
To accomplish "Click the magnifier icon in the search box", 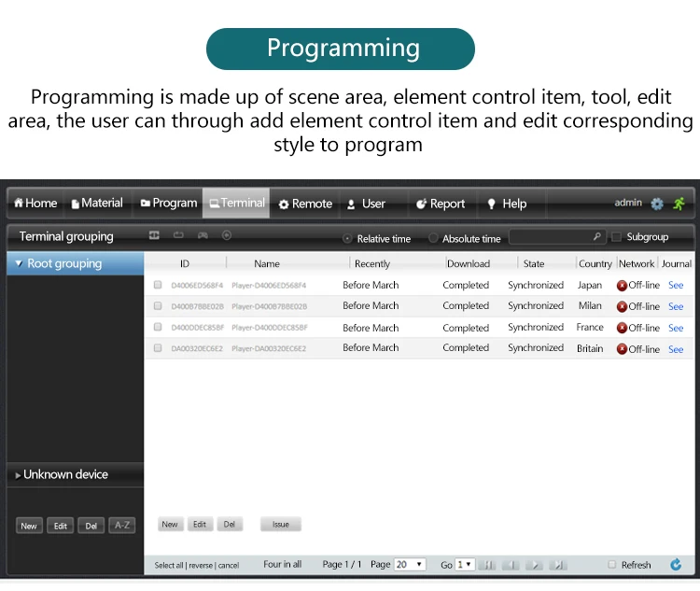I will (597, 237).
